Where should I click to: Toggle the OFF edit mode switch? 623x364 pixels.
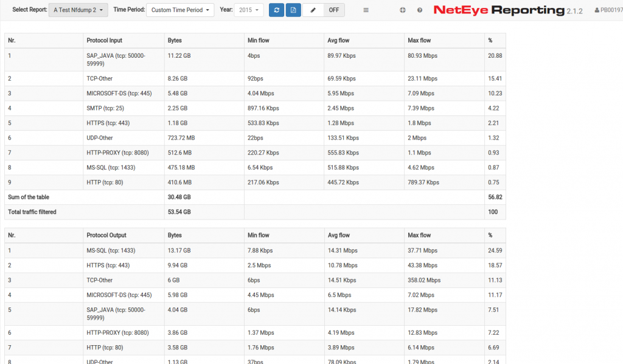click(x=333, y=10)
